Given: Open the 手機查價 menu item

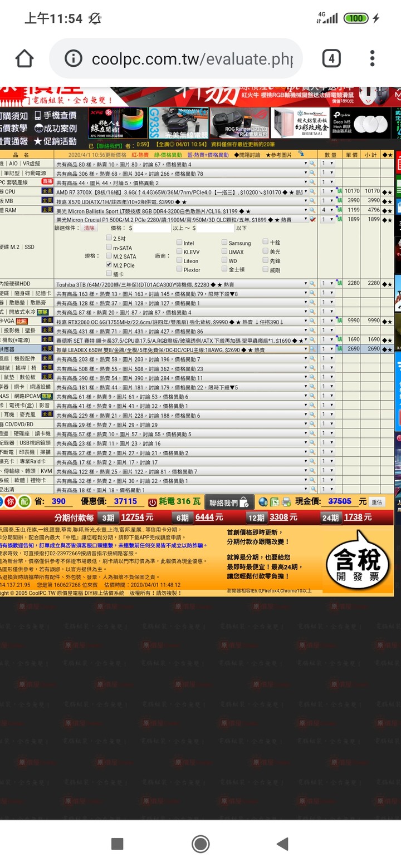Looking at the screenshot, I should [55, 116].
